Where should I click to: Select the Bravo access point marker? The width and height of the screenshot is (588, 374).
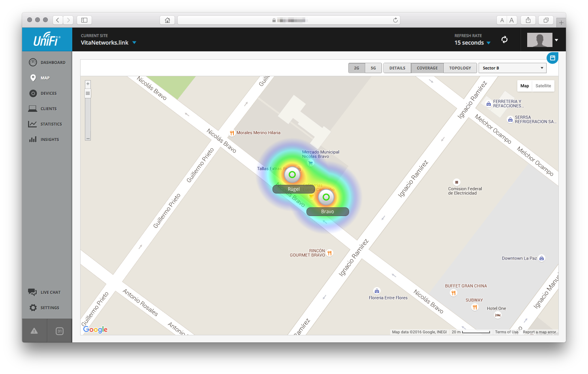(x=327, y=197)
